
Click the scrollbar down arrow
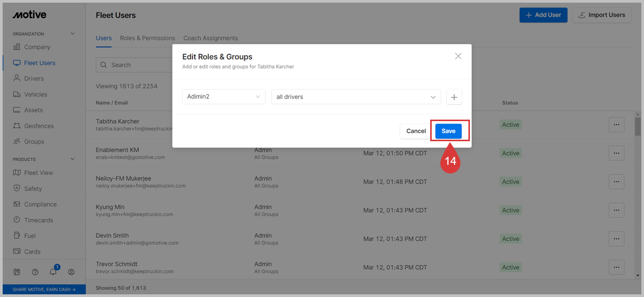(x=638, y=275)
